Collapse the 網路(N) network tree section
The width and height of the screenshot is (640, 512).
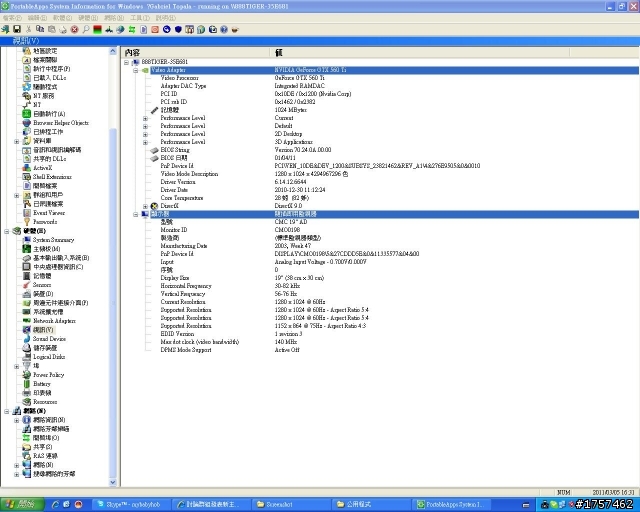coord(7,411)
